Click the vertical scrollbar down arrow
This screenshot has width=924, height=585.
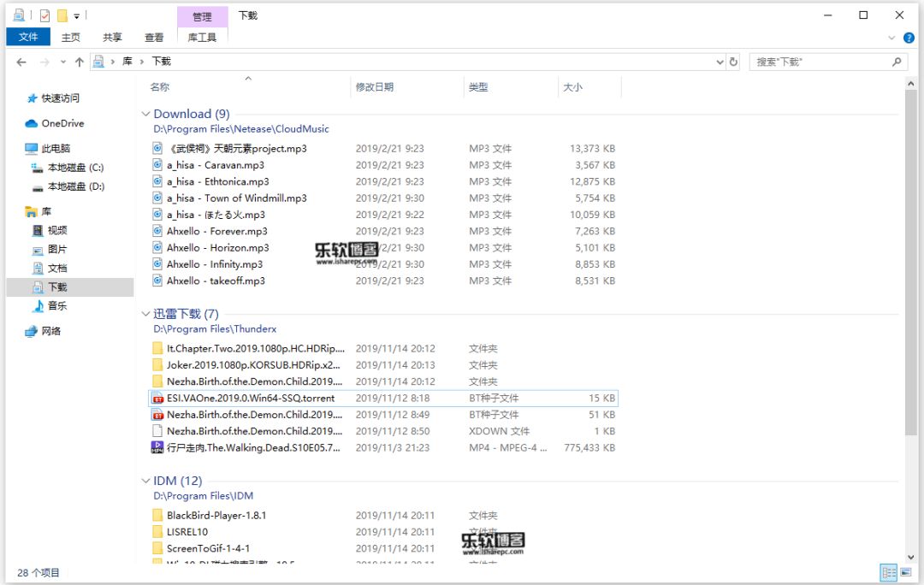(x=911, y=558)
